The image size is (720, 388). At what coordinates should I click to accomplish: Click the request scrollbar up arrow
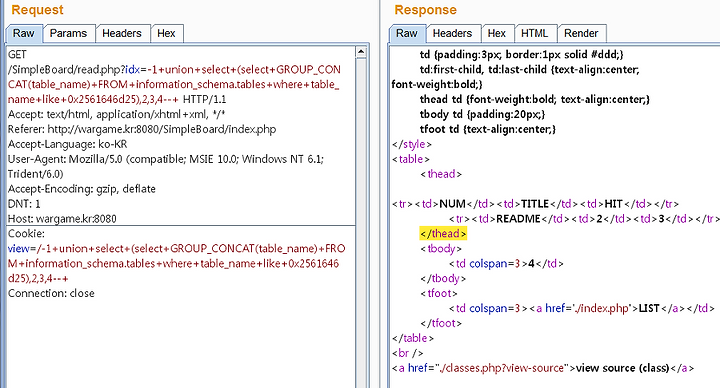point(361,52)
